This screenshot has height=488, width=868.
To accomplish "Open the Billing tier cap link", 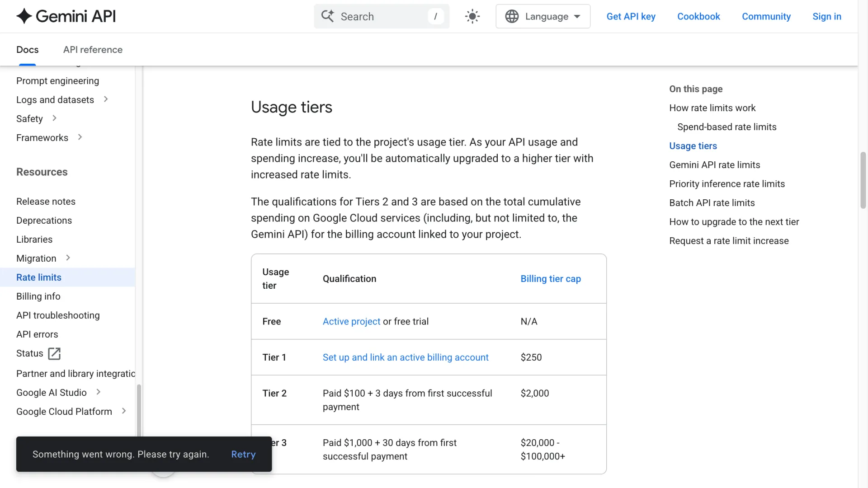I will 551,279.
